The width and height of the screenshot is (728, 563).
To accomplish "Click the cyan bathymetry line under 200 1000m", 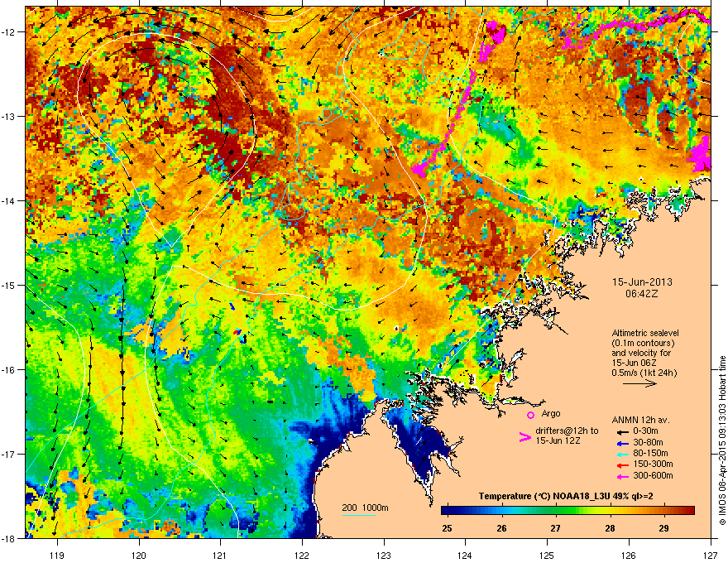I will (x=359, y=515).
